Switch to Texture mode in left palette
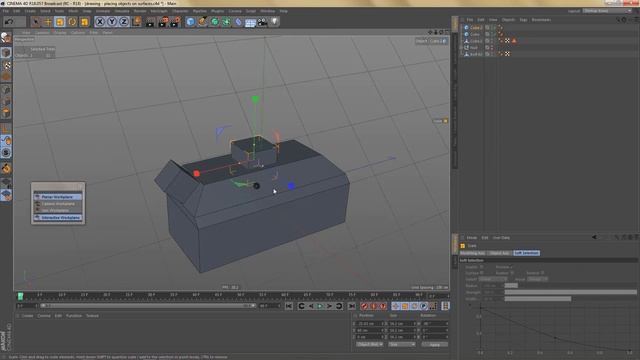Screen dimensions: 640x360 coord(6,64)
